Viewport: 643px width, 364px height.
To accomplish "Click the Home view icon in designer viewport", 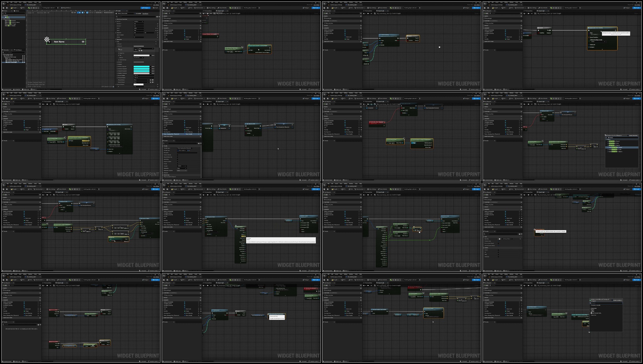I will point(72,12).
